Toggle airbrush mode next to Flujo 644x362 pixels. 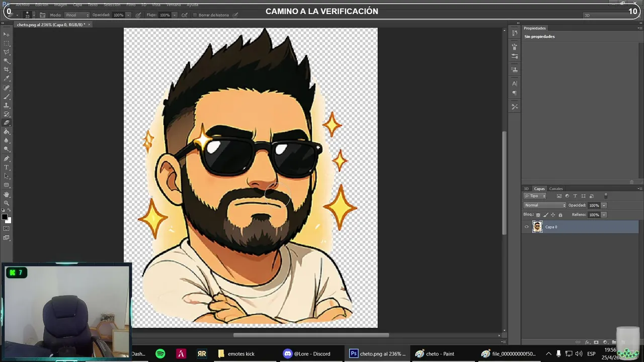(x=184, y=15)
